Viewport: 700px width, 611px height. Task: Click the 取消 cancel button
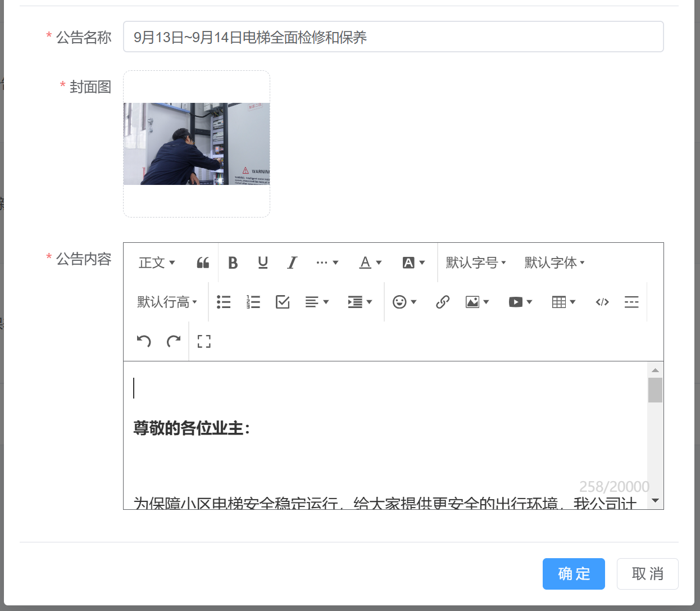pos(647,574)
